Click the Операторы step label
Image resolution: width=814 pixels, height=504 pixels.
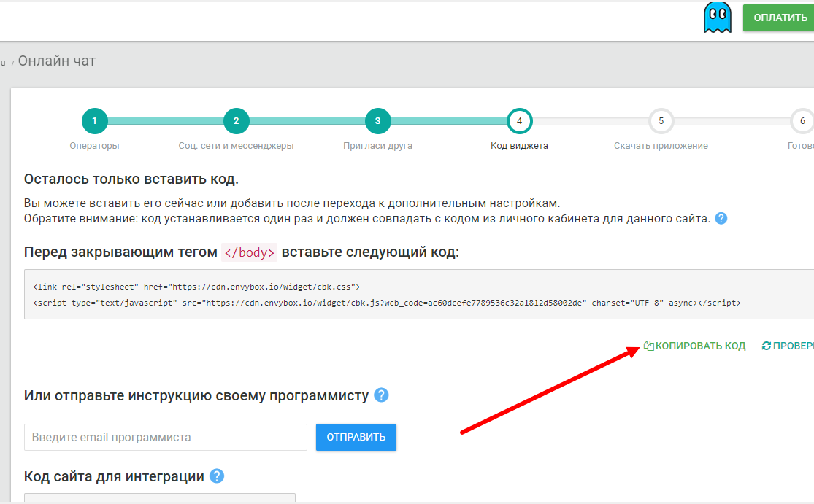click(x=94, y=146)
